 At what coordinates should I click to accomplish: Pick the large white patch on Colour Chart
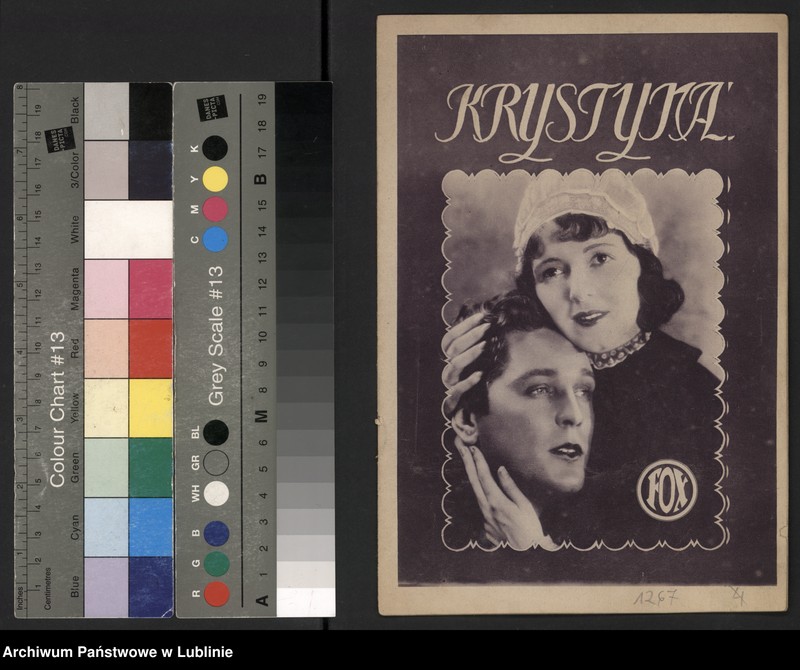pos(129,229)
